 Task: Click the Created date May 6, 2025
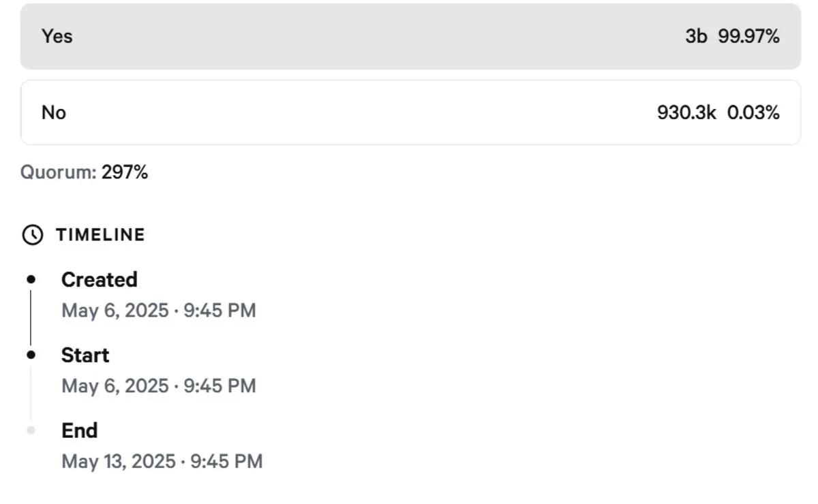point(159,311)
